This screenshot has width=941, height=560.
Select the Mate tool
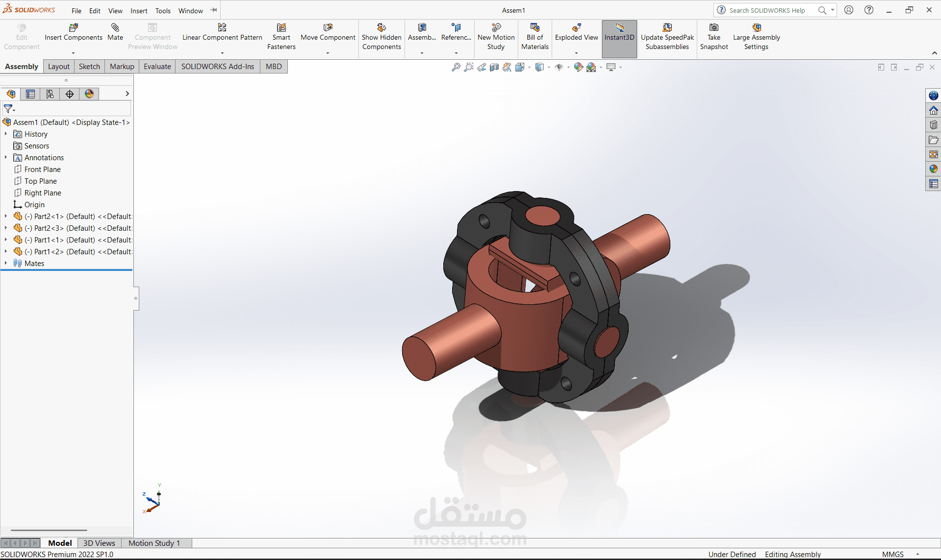(115, 32)
